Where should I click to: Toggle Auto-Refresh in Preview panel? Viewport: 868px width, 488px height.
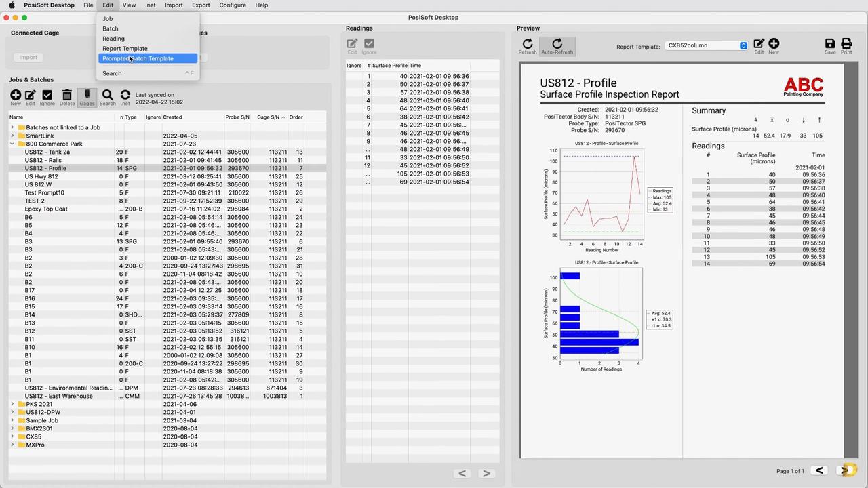tap(557, 46)
